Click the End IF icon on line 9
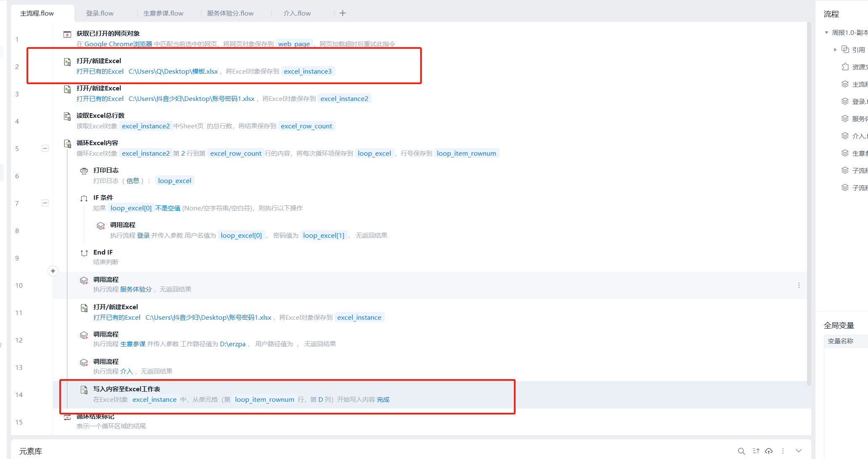 click(x=84, y=253)
